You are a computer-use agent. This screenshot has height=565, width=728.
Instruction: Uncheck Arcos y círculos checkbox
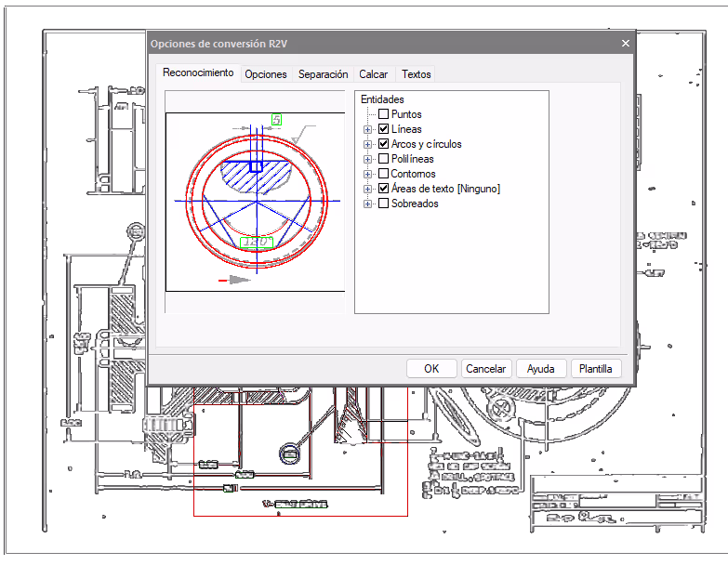tap(383, 144)
